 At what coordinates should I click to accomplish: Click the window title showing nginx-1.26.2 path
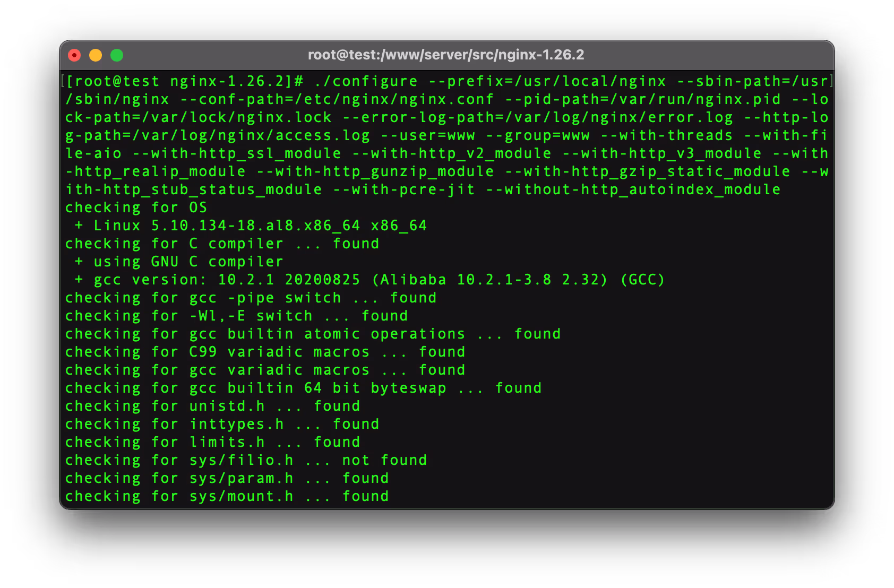point(446,55)
